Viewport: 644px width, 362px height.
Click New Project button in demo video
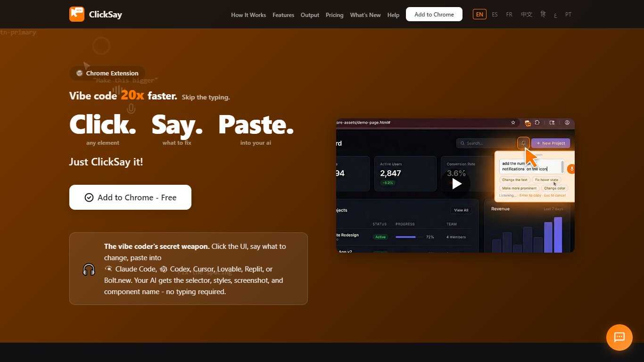click(551, 143)
